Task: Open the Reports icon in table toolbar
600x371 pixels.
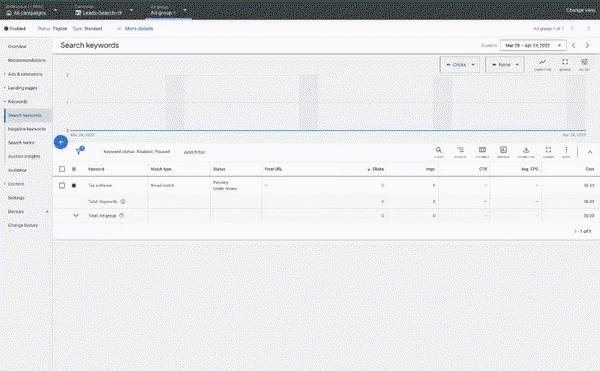Action: 503,150
